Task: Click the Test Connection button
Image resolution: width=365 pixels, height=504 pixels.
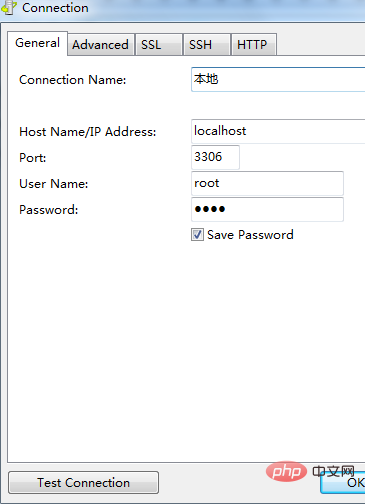Action: pos(83,482)
